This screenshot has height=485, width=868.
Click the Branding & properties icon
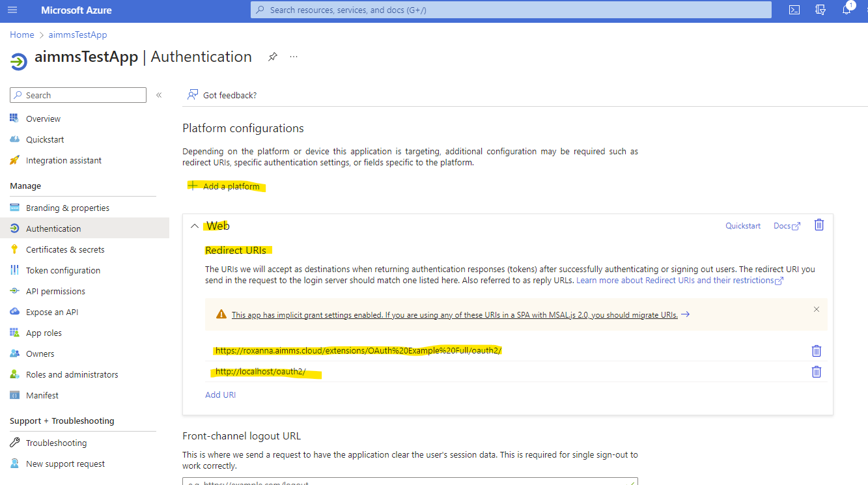[14, 208]
